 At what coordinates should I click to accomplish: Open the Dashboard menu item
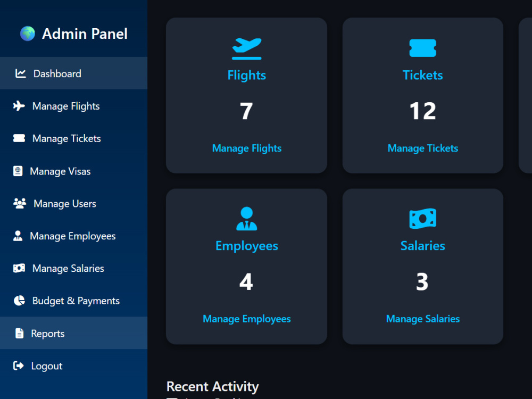pyautogui.click(x=73, y=73)
